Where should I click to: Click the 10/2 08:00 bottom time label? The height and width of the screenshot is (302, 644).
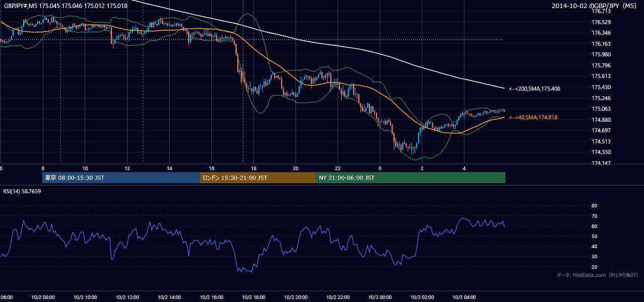coord(43,297)
